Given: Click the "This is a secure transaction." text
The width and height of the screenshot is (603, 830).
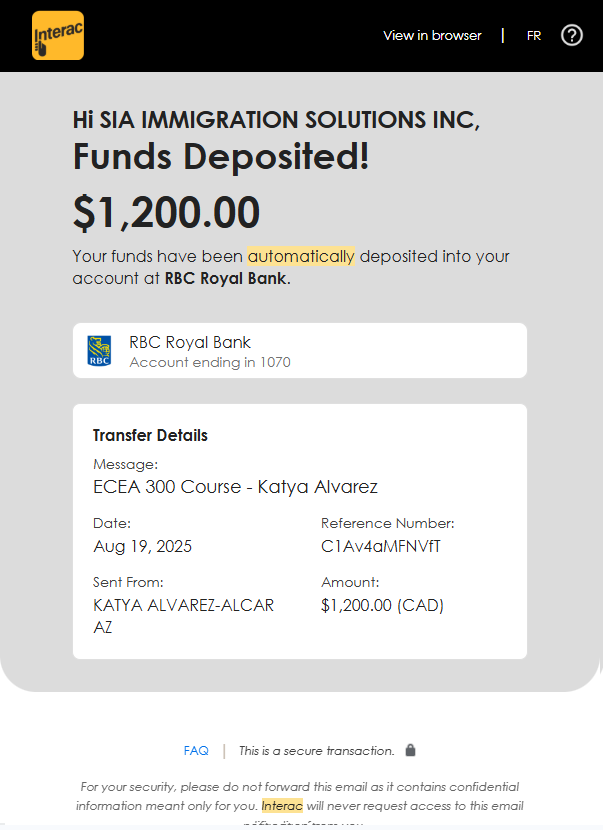Looking at the screenshot, I should click(x=316, y=750).
